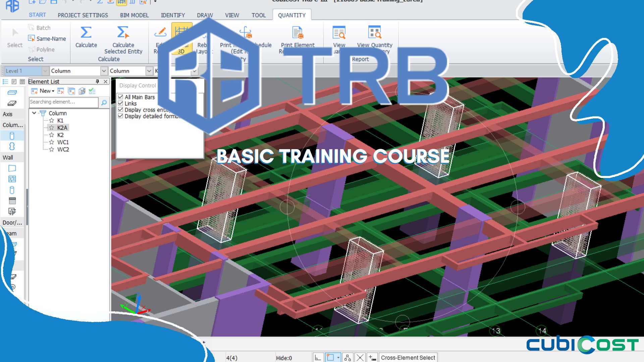Select the Wall panel icon under Wall
This screenshot has width=644, height=362.
pyautogui.click(x=12, y=168)
